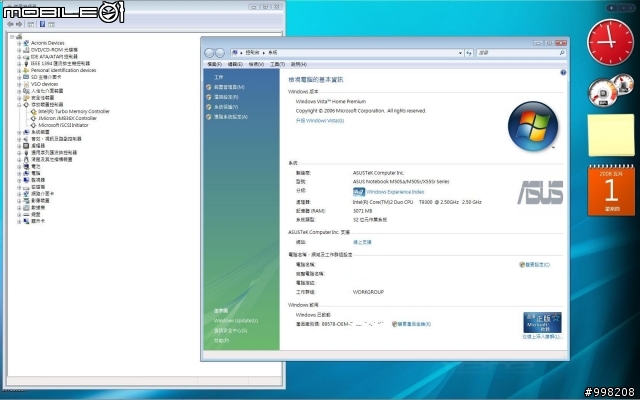Screen dimensions: 640x400
Task: Expand the VSO devices node
Action: (x=19, y=84)
